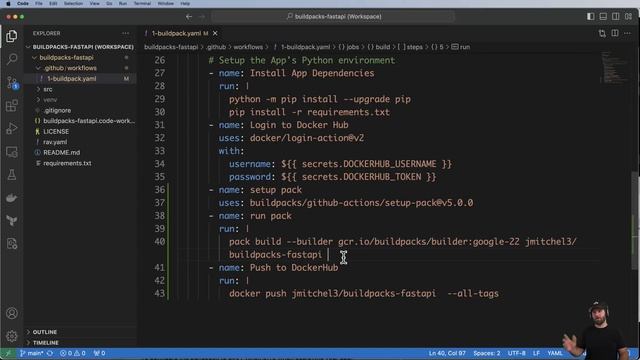Change encoding via UTF-8 status item

click(516, 353)
